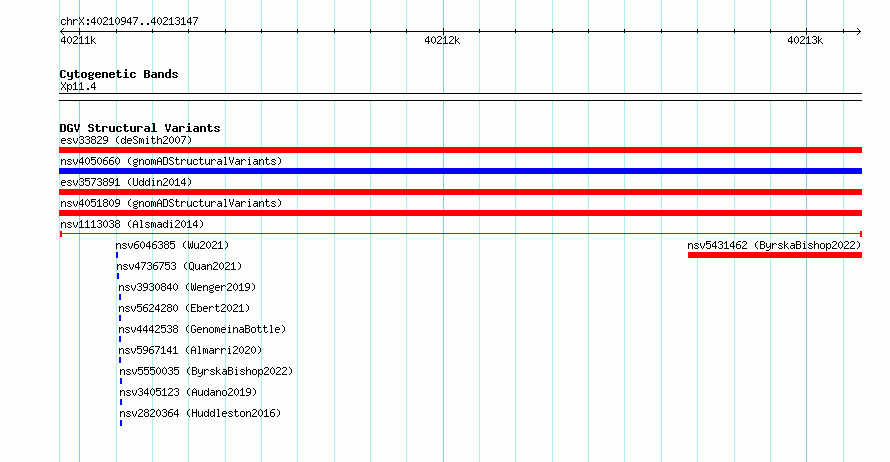Select small blue marker under nsv4442538

point(120,339)
